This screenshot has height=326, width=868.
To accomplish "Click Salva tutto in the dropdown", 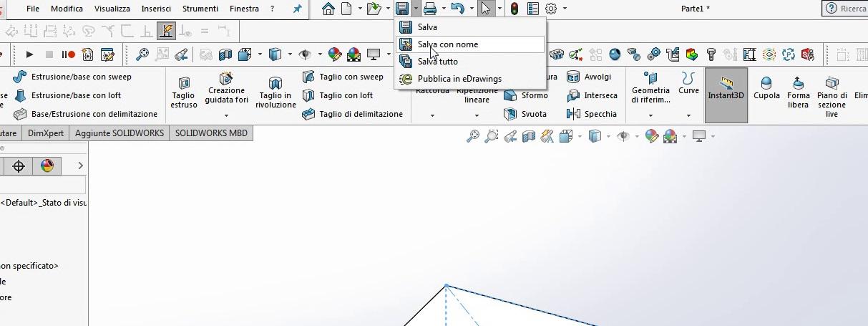I will point(469,62).
